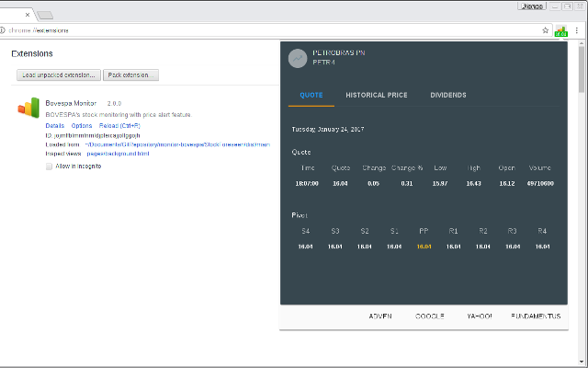Image resolution: width=588 pixels, height=368 pixels.
Task: Click the page vertical scrollbar thumb
Action: click(x=582, y=70)
